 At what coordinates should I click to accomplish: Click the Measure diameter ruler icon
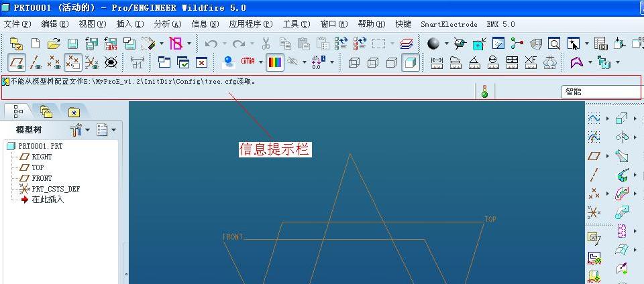pos(493,62)
